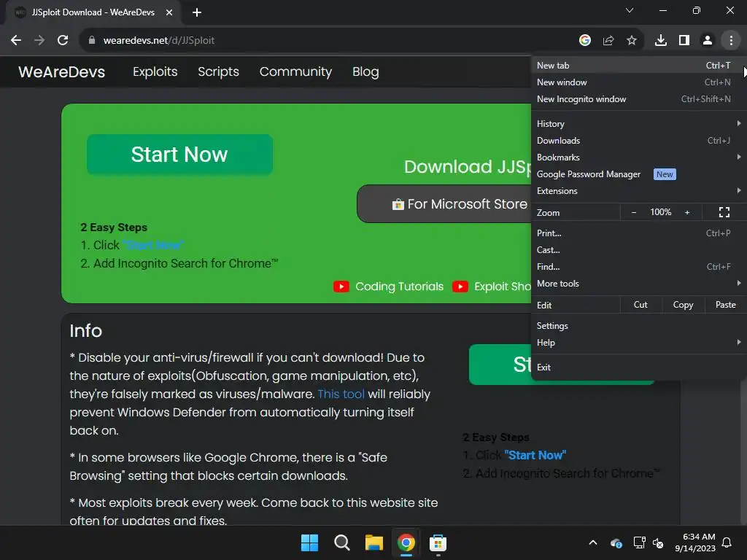Open the Chrome profile avatar icon

point(708,41)
